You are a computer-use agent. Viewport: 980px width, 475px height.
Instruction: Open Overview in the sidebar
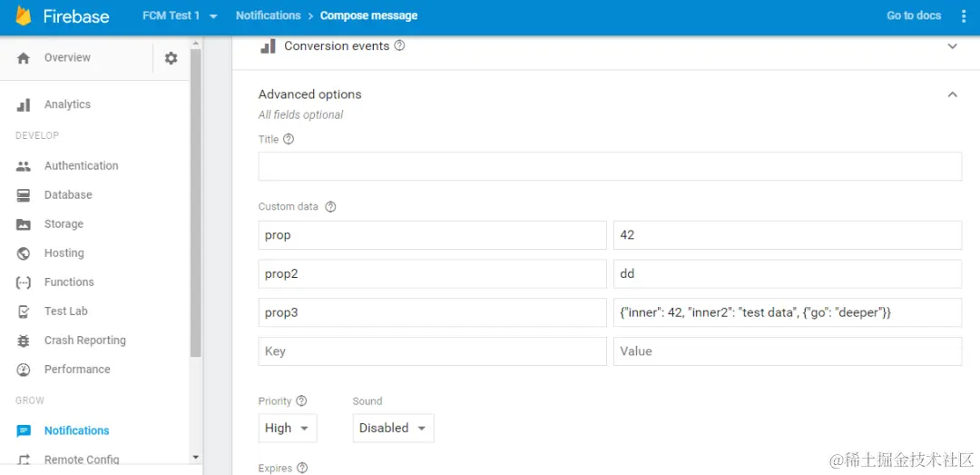(x=67, y=57)
